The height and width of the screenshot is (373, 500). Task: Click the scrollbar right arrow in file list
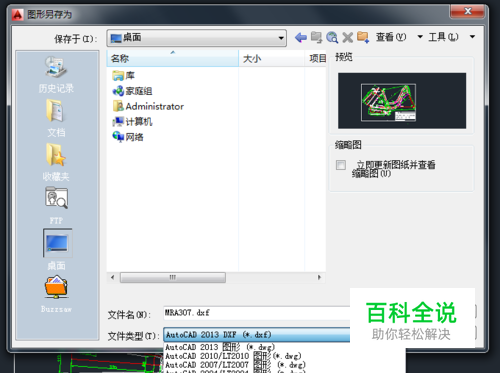point(319,277)
